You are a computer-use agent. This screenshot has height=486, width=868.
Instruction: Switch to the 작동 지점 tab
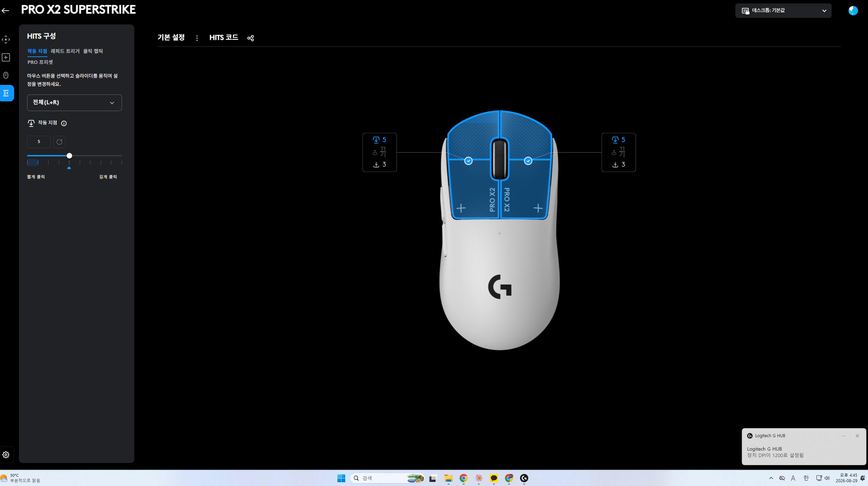click(37, 51)
